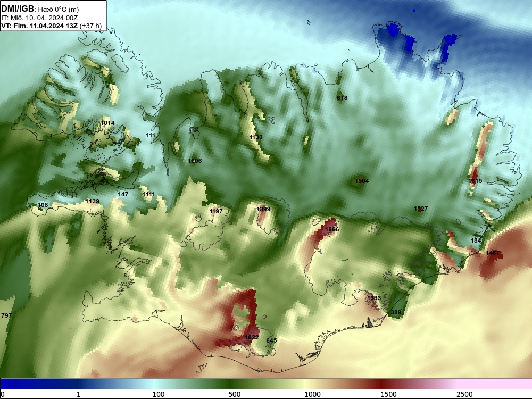Image resolution: width=532 pixels, height=399 pixels.
Task: Click the 1822 height value on the map
Action: (252, 337)
